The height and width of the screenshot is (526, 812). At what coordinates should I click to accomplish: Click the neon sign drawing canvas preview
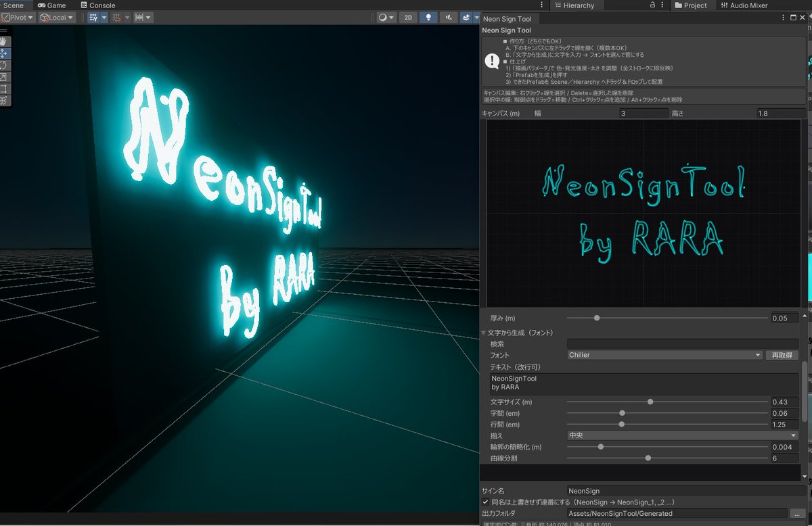646,214
